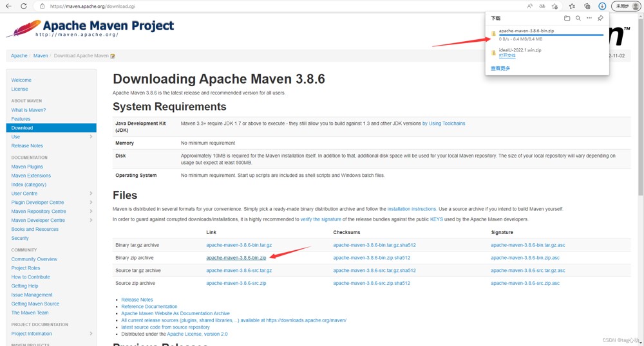Open Community Overview in the sidebar
Screen dimensions: 644x346
coord(34,259)
